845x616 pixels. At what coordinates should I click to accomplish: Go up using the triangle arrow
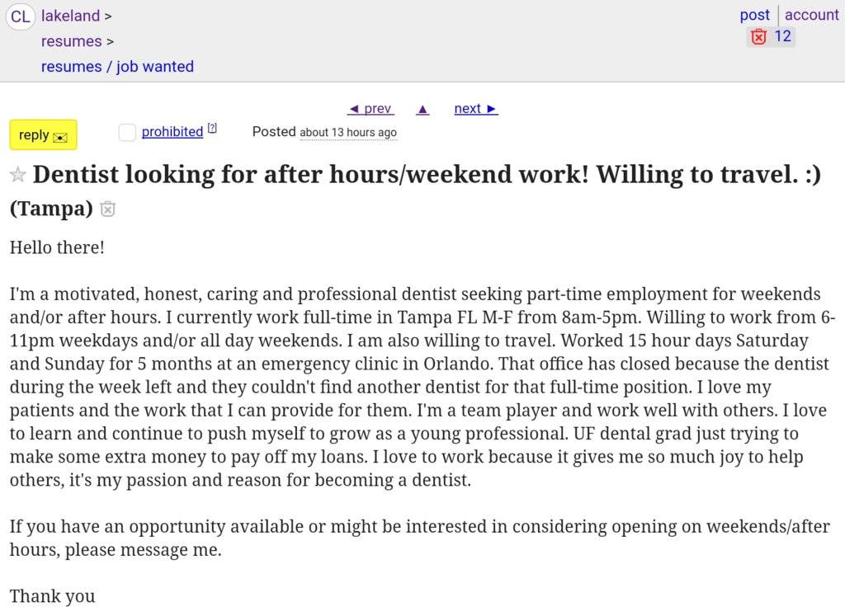click(x=422, y=109)
